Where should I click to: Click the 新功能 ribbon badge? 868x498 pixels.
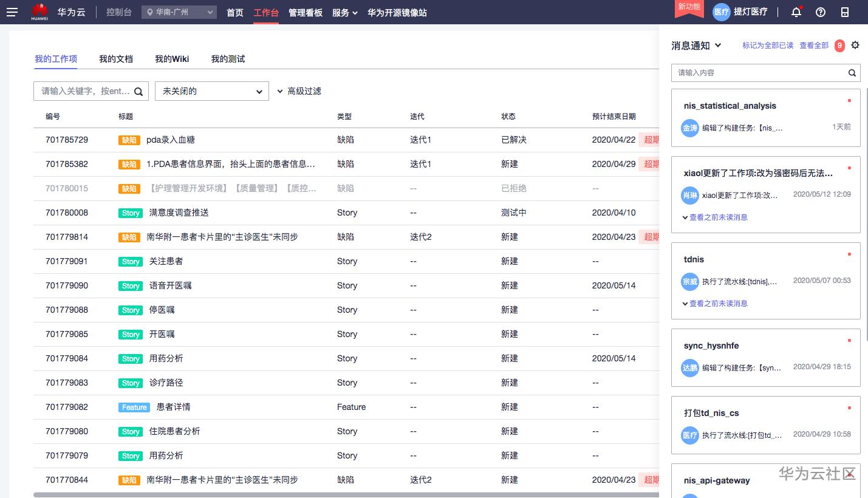click(689, 7)
